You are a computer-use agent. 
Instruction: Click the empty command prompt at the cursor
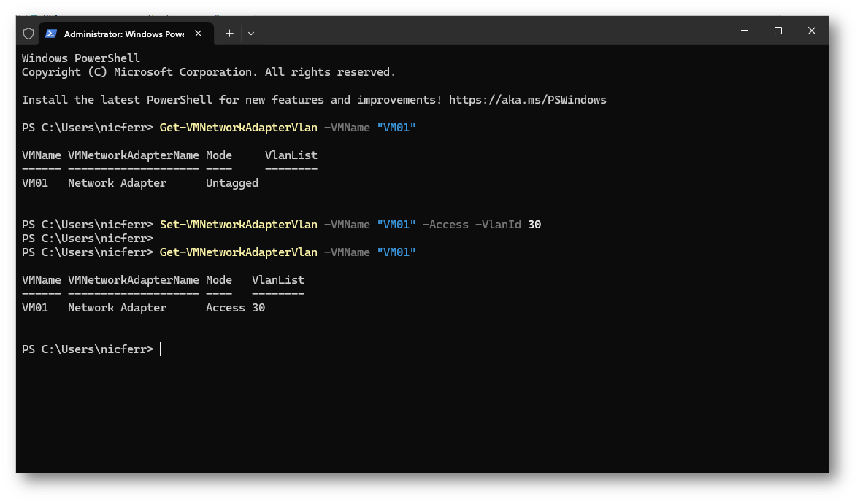[x=161, y=349]
